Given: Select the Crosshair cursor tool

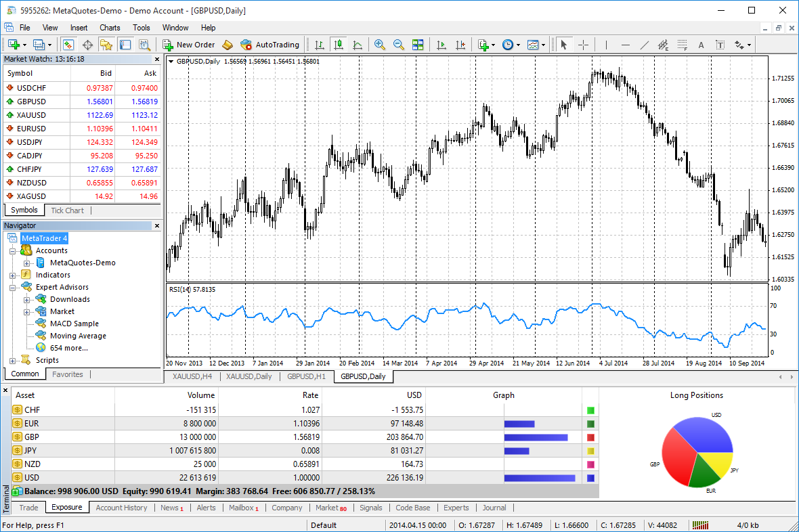Looking at the screenshot, I should click(583, 45).
